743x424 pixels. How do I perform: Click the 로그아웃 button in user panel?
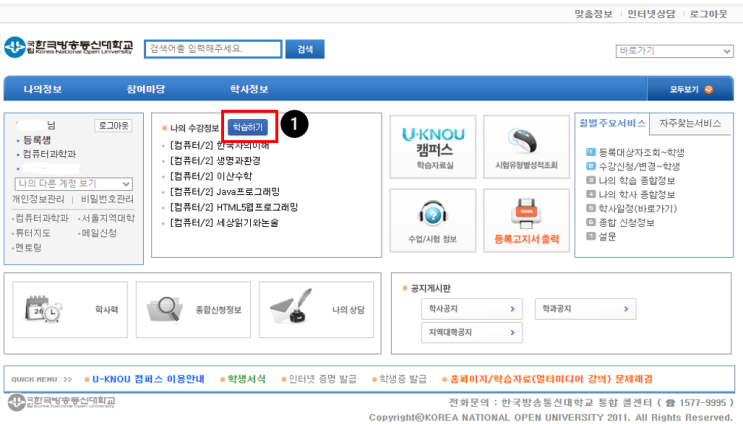[x=113, y=126]
